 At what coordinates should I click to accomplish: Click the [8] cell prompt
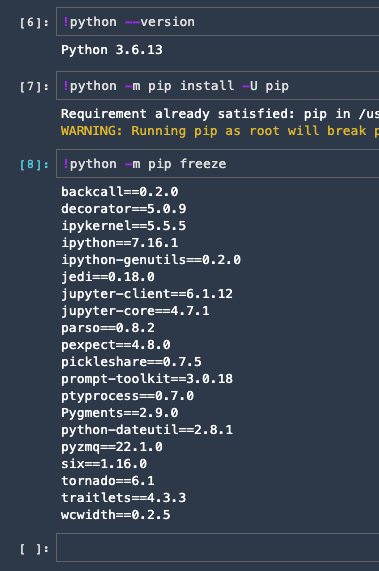[34, 165]
